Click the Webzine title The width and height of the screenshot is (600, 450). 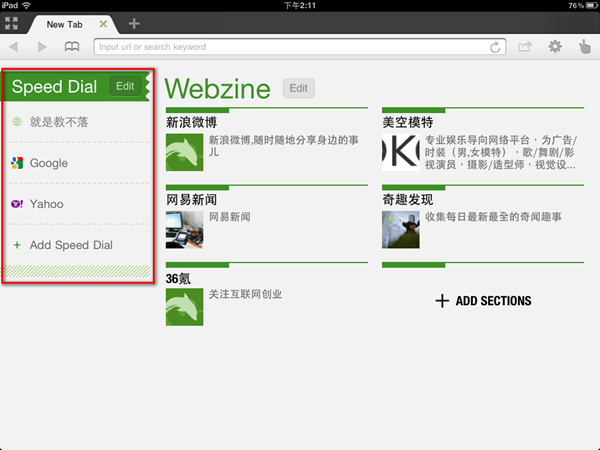[218, 89]
